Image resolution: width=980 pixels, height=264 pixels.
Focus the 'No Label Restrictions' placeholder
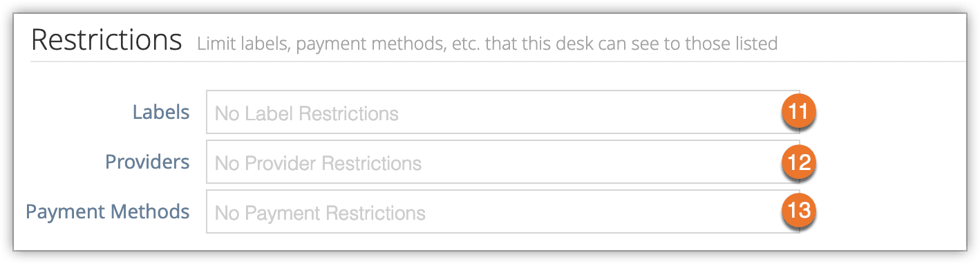307,113
